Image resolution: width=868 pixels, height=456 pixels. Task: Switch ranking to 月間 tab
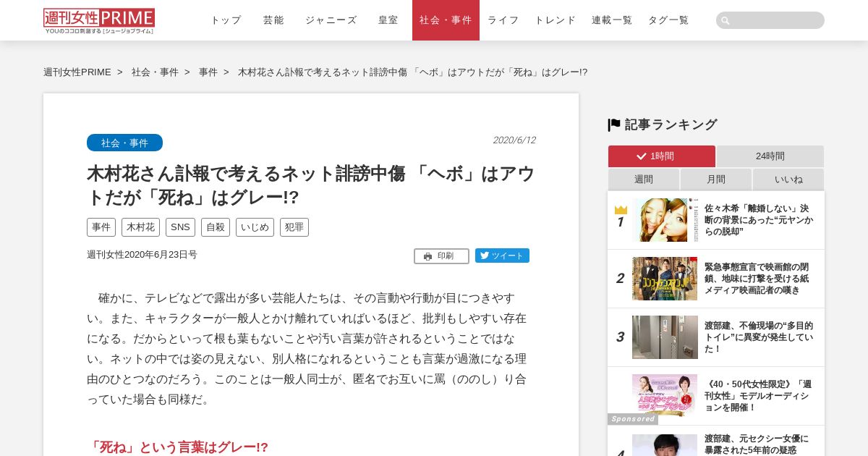point(716,180)
